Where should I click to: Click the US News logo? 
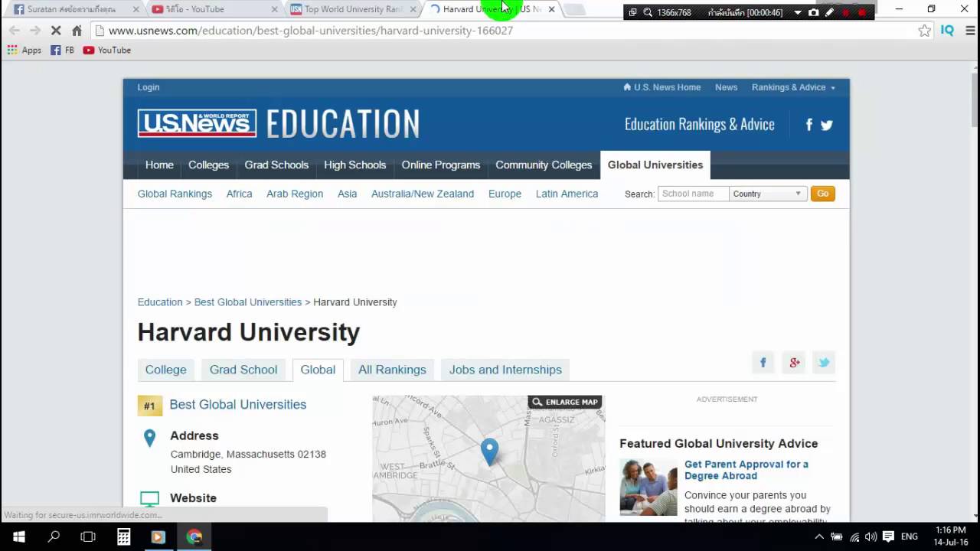click(x=197, y=123)
